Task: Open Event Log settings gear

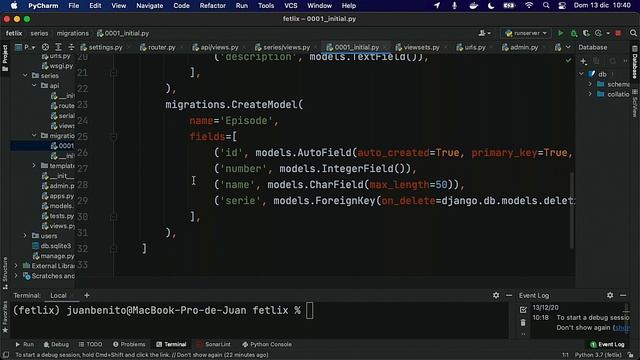Action: coord(610,295)
